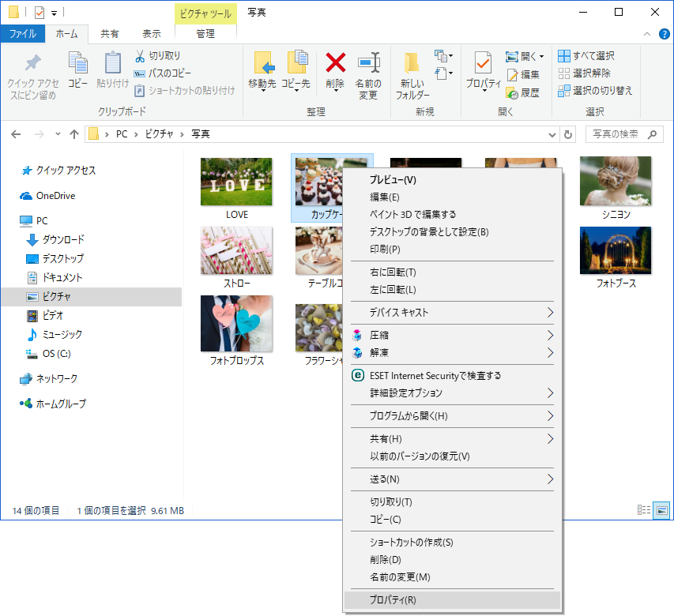Open the Help question mark icon
Screen dimensions: 674x616
coord(664,34)
